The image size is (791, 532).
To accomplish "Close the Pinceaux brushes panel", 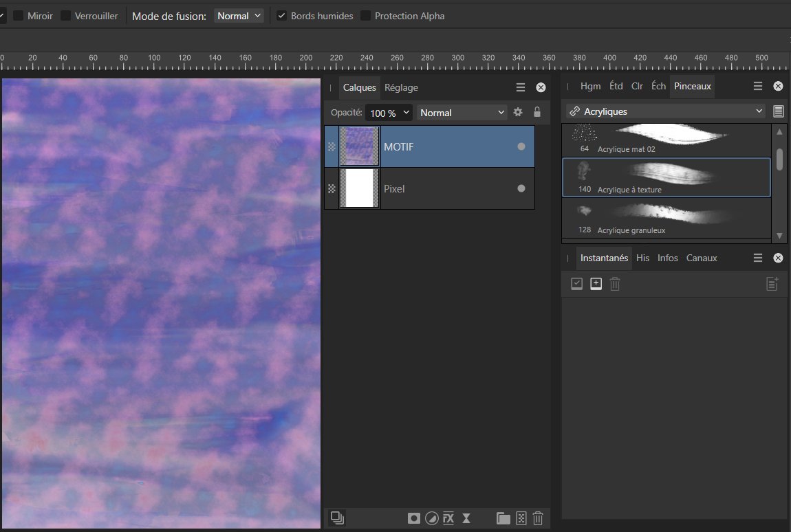I will [x=779, y=86].
